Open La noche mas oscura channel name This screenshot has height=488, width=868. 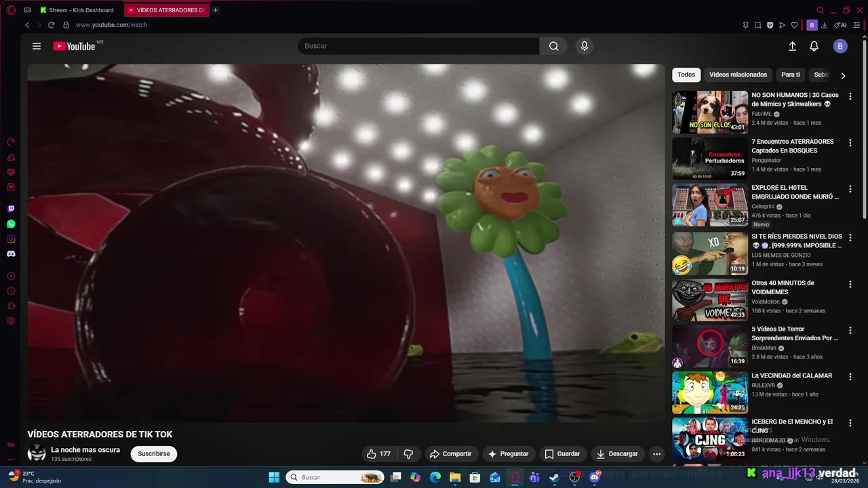click(85, 449)
